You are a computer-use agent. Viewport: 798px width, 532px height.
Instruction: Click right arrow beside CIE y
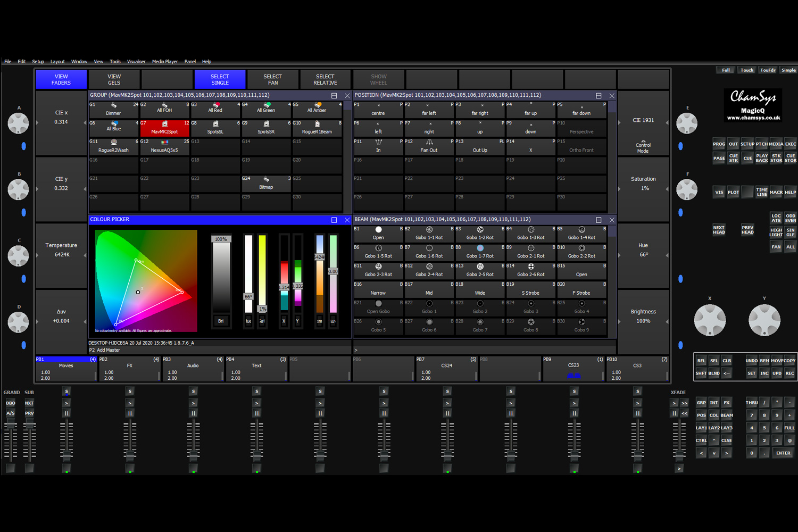coord(85,189)
